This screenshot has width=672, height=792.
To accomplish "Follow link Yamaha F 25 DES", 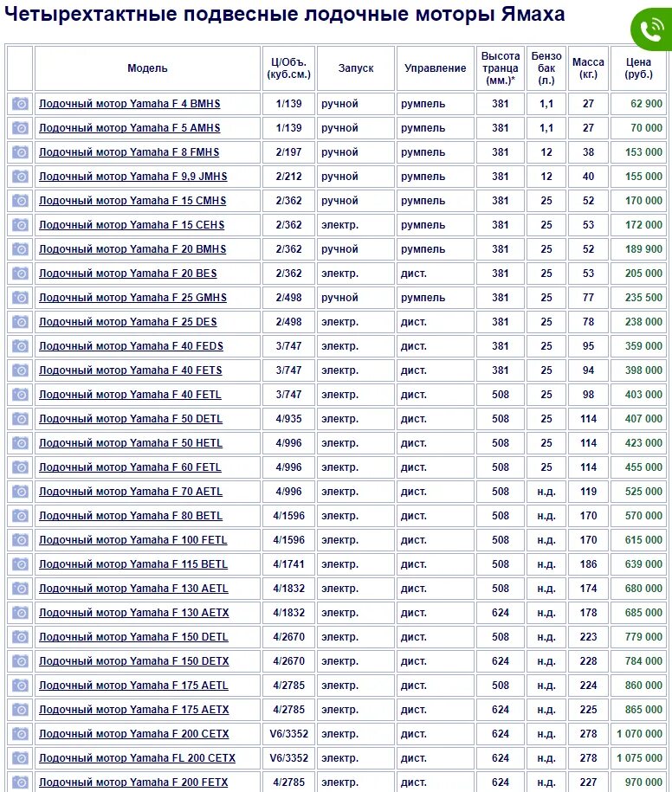I will pyautogui.click(x=128, y=322).
